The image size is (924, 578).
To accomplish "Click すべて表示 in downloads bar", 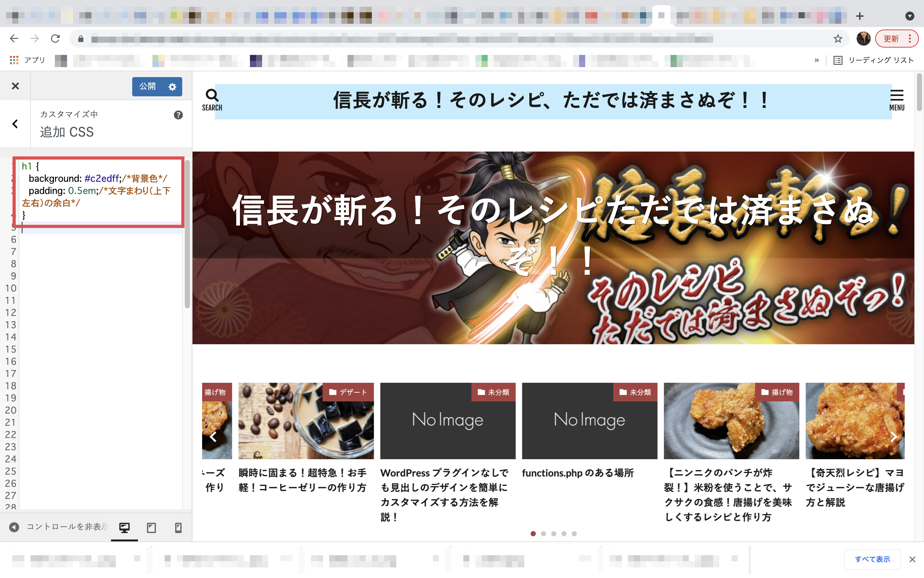I will click(x=872, y=559).
